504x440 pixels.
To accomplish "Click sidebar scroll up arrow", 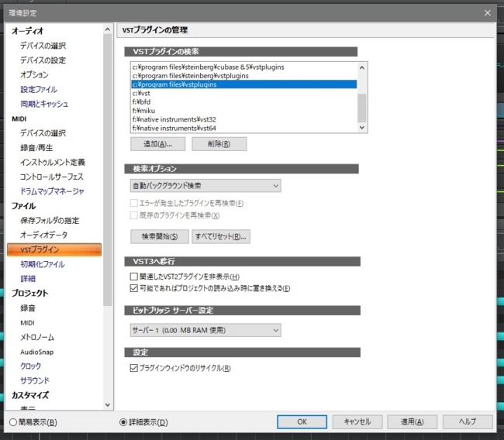I will [x=107, y=29].
